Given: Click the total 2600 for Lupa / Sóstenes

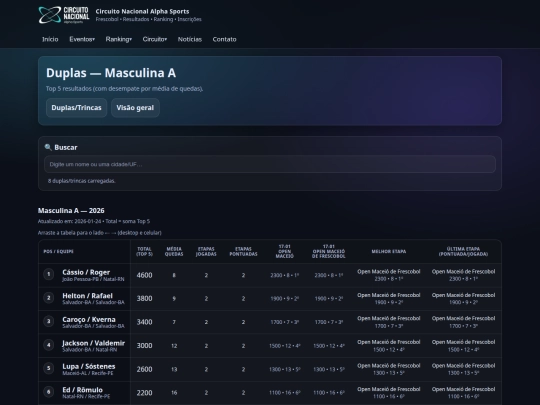Looking at the screenshot, I should pyautogui.click(x=144, y=369).
